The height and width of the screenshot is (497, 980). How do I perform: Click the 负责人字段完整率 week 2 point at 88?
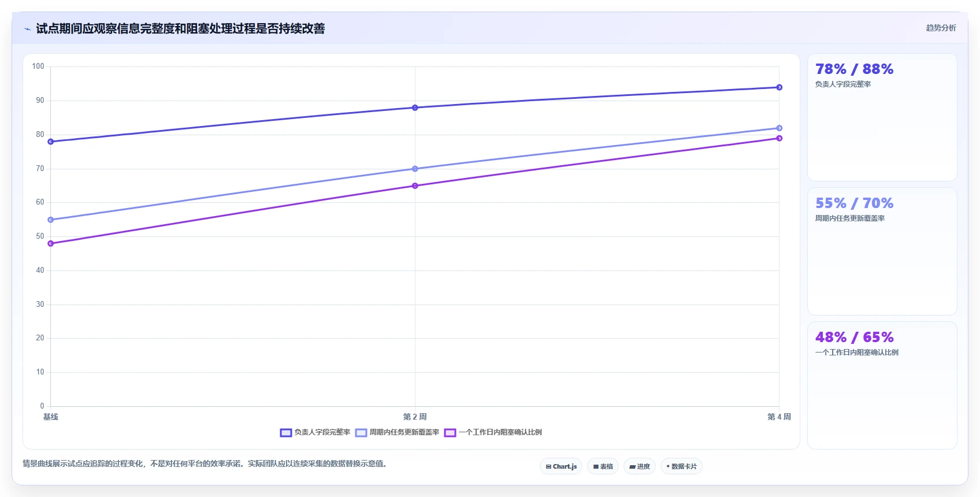[415, 107]
